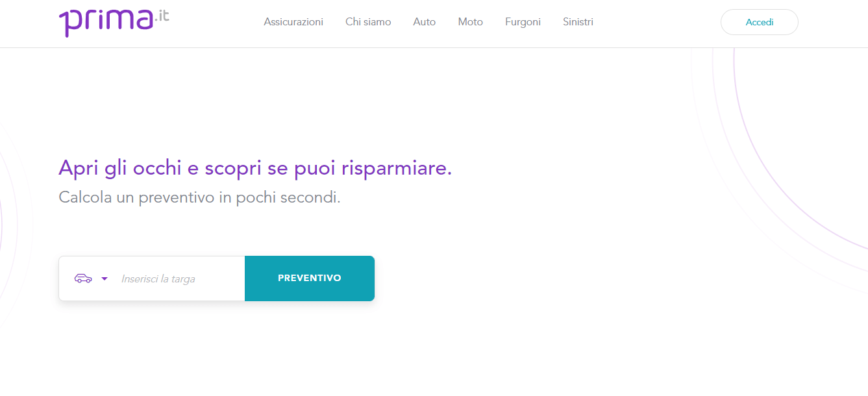
Task: Click the small triangle to switch vehicle type
Action: (x=105, y=279)
